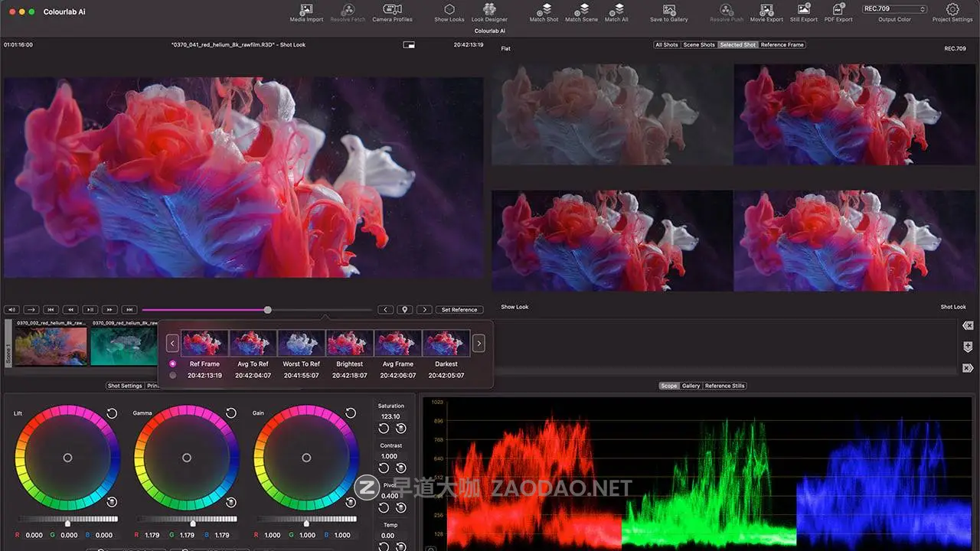This screenshot has width=980, height=551.
Task: Select the All Shots view tab
Action: tap(666, 45)
